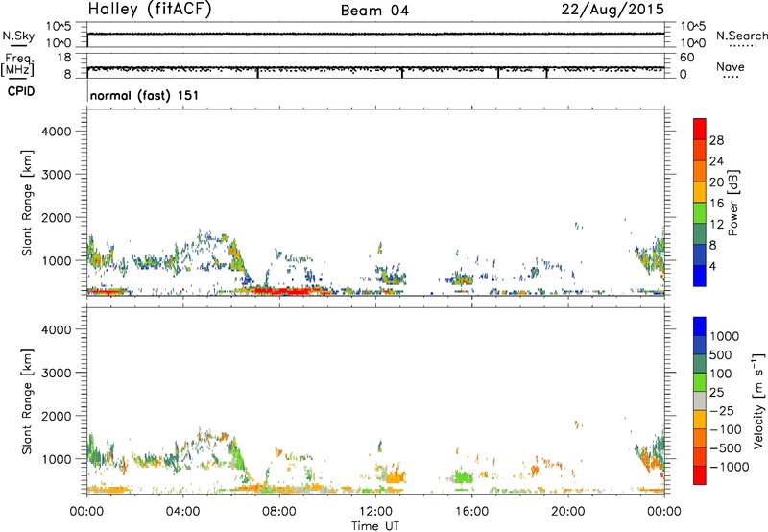This screenshot has width=768, height=532.
Task: Click the 'Power [dB]' color bar label
Action: pyautogui.click(x=732, y=203)
